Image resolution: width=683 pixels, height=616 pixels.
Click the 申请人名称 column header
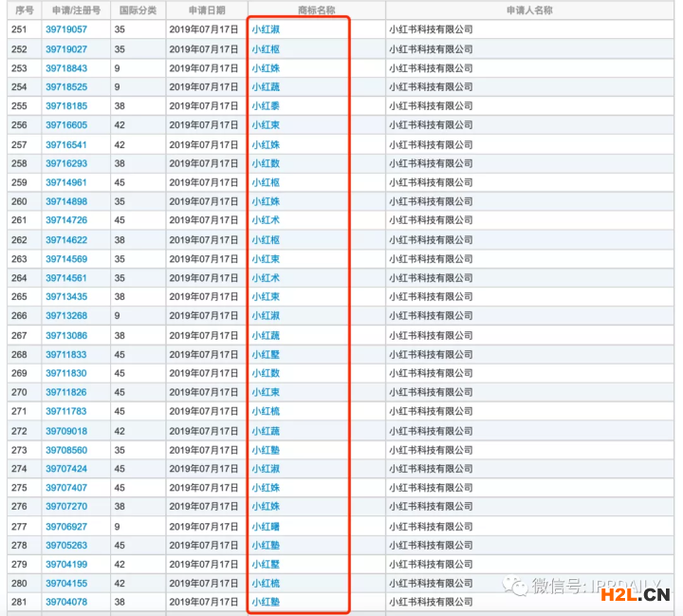click(529, 10)
